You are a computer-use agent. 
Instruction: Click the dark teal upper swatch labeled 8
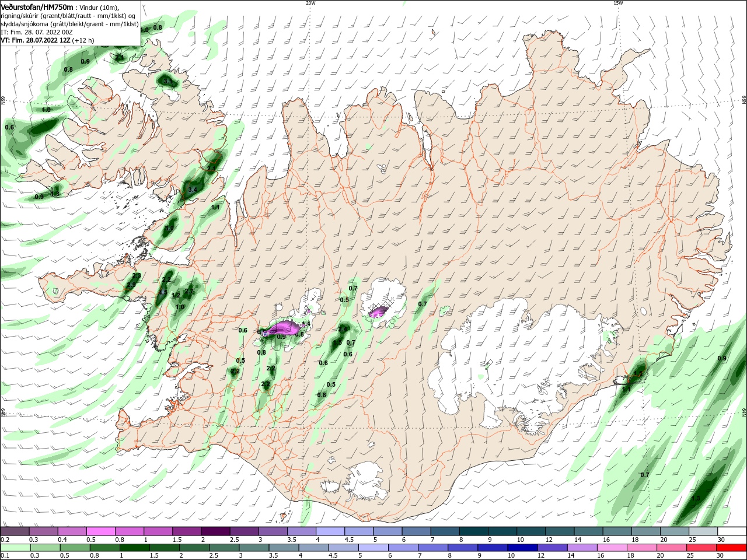coord(473,531)
